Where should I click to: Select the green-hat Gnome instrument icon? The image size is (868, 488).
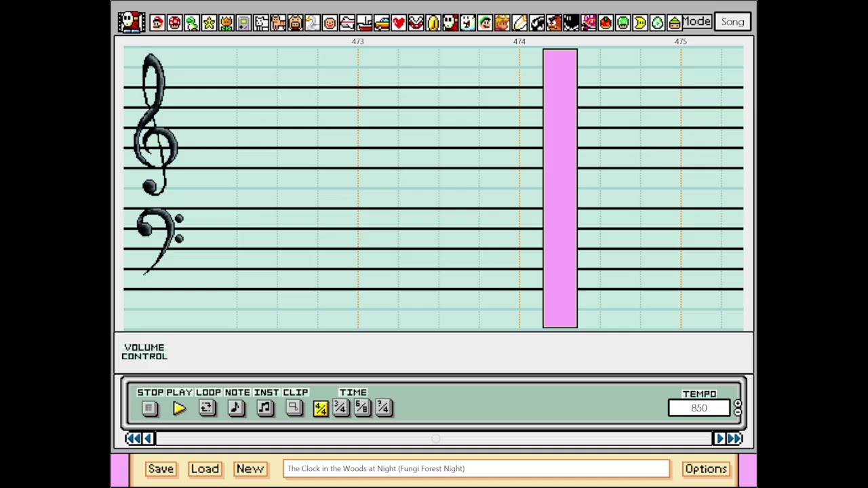click(x=674, y=22)
